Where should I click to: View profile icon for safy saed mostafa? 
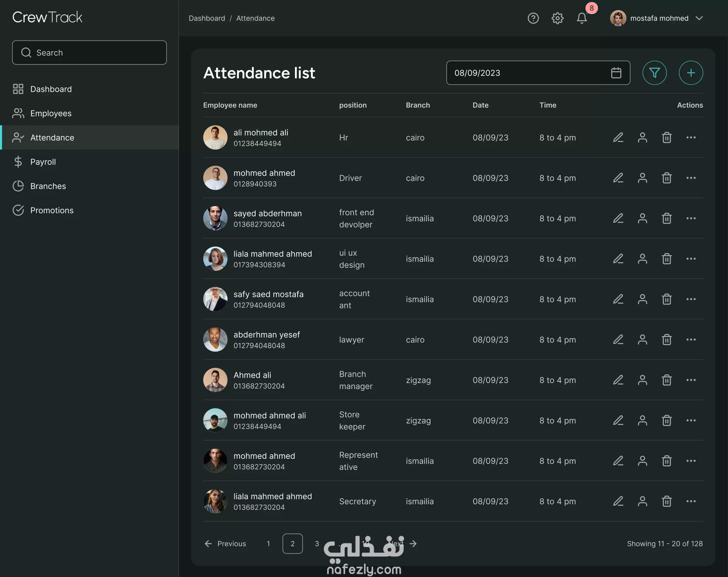point(642,299)
